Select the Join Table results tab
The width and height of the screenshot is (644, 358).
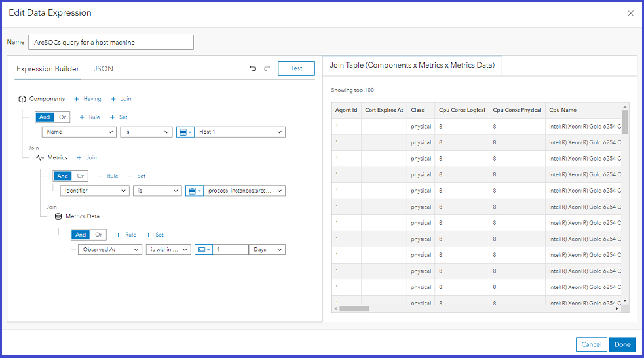pos(412,66)
